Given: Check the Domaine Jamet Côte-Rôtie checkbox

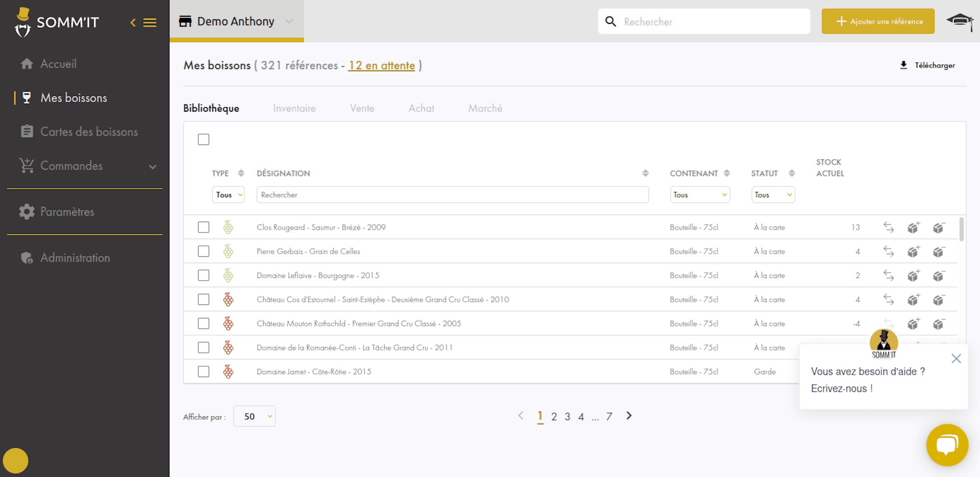Looking at the screenshot, I should [x=203, y=372].
